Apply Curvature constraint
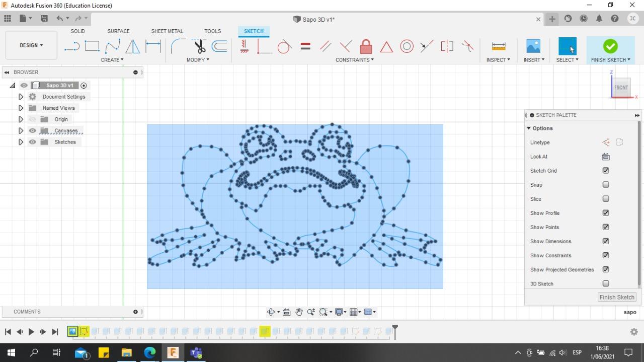Screen dimensions: 644x362 pos(467,46)
